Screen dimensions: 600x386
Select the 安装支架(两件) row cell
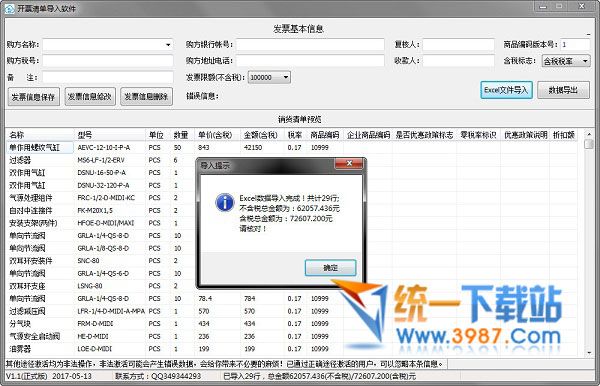(40, 223)
